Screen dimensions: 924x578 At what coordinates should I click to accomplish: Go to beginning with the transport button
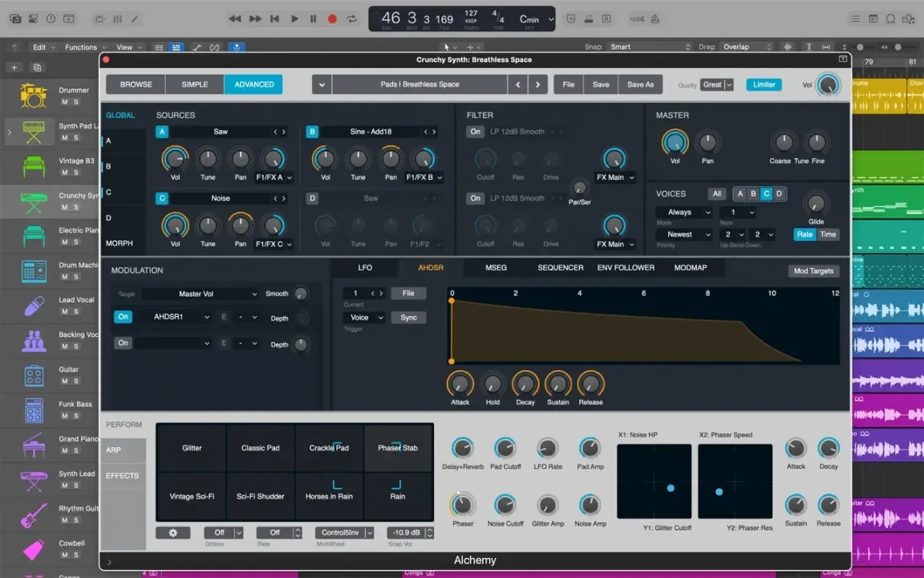[x=274, y=19]
